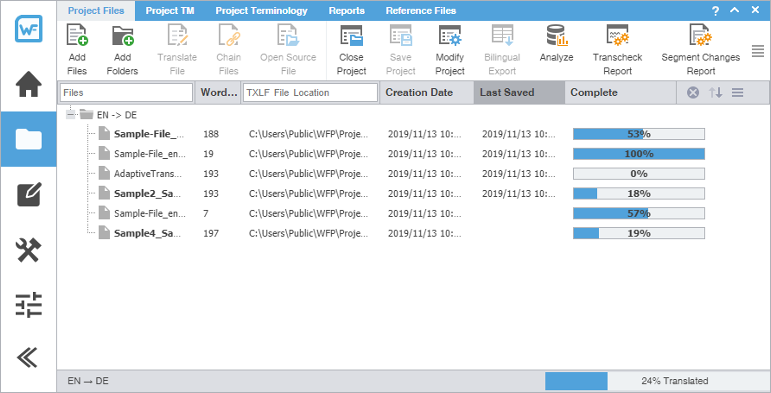Click the Add Folders icon
Screen dimensions: 771x393
pos(122,35)
